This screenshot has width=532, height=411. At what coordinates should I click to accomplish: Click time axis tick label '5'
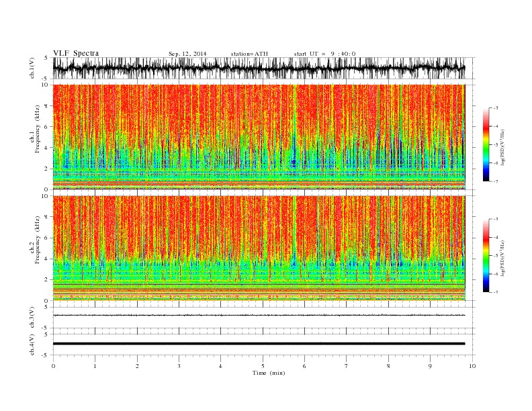coord(263,366)
